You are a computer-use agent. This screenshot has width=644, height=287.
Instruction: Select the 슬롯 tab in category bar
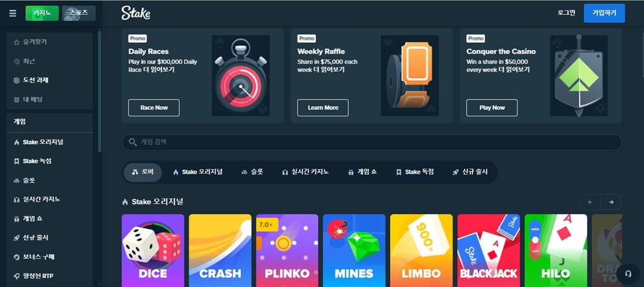click(252, 172)
